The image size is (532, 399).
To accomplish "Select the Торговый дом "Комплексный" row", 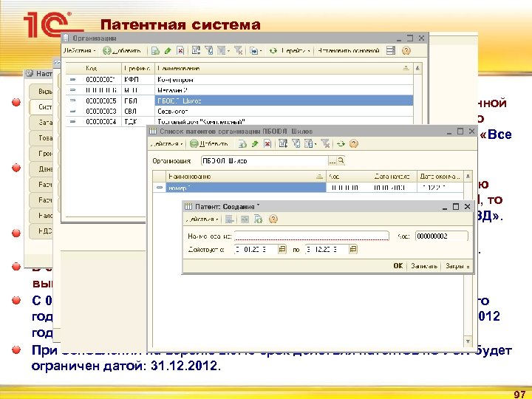I will (x=239, y=121).
